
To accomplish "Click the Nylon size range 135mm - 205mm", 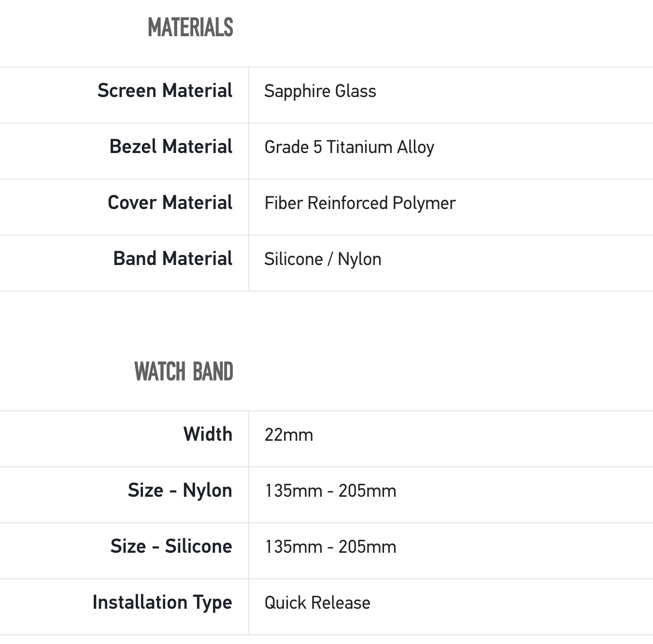I will point(330,491).
